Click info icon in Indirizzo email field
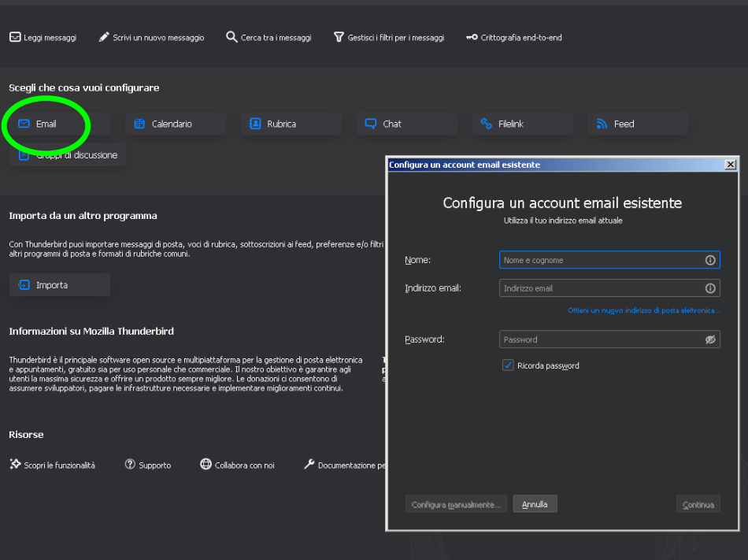This screenshot has height=560, width=748. (x=710, y=288)
